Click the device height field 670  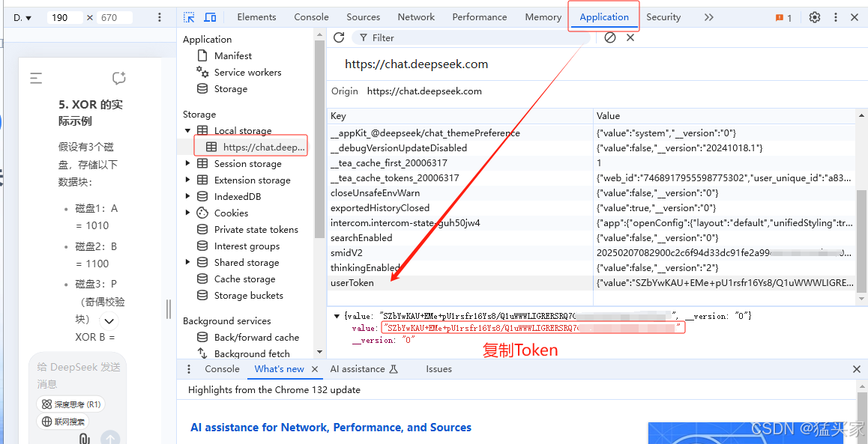point(115,18)
